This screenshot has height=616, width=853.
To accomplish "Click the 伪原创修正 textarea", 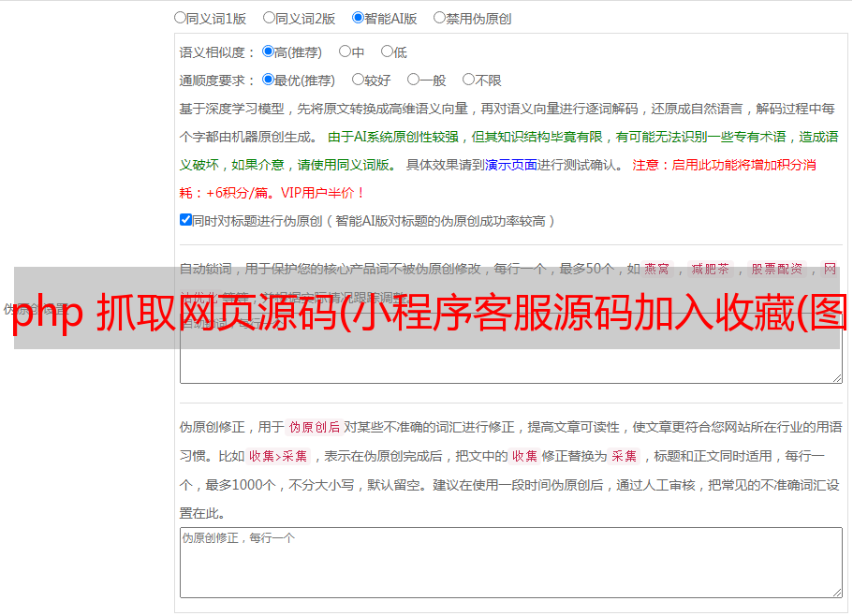I will (511, 563).
